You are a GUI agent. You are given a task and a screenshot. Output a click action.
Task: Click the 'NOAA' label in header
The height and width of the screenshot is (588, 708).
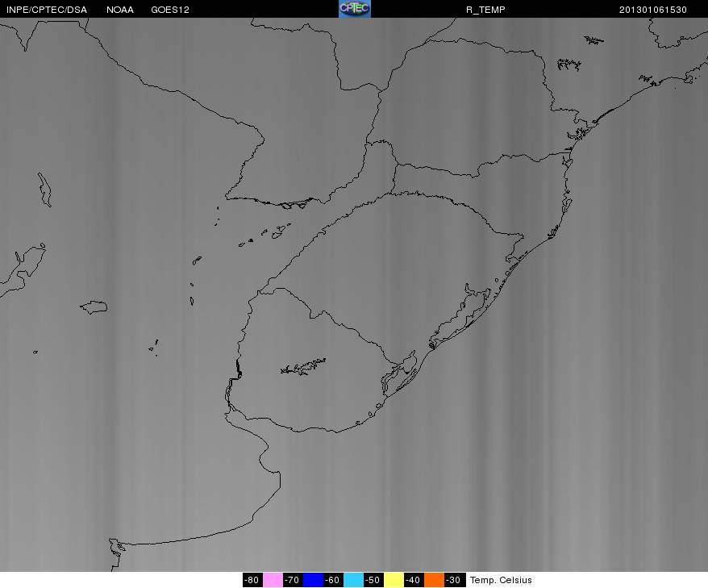tap(120, 10)
